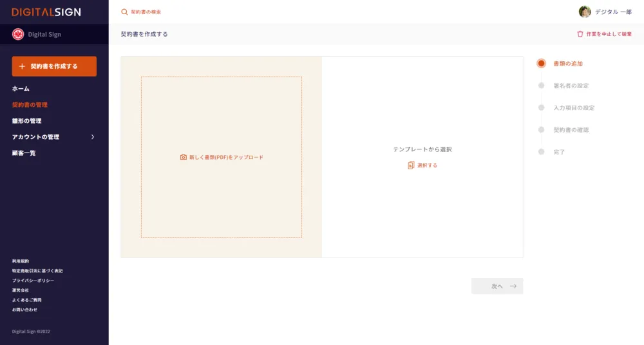Click the template document icon
Image resolution: width=644 pixels, height=345 pixels.
pos(411,165)
